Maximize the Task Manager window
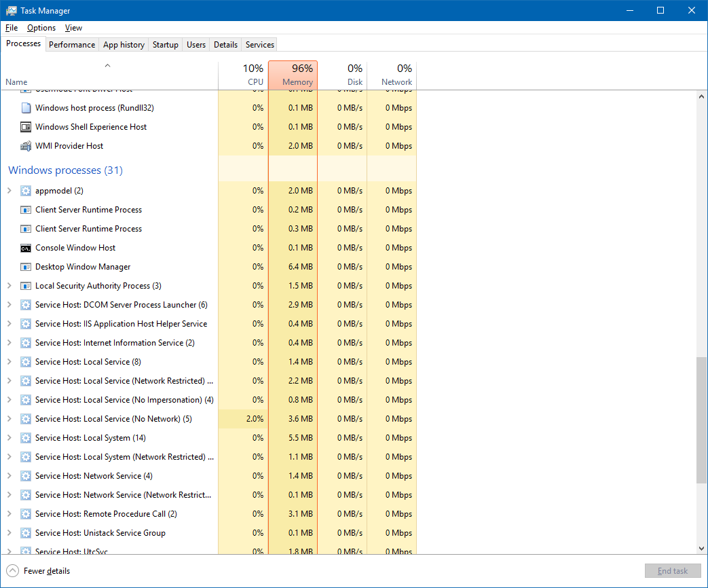 click(660, 10)
